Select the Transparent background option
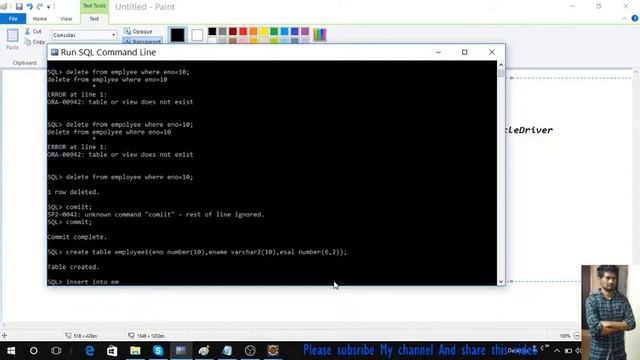This screenshot has height=360, width=640. [142, 41]
